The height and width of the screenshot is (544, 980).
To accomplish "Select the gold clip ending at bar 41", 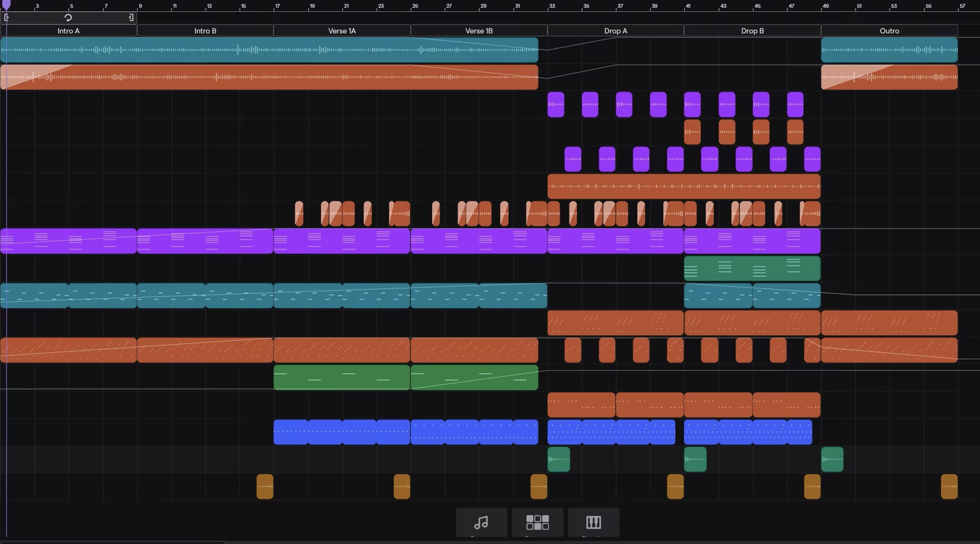I will [x=675, y=486].
